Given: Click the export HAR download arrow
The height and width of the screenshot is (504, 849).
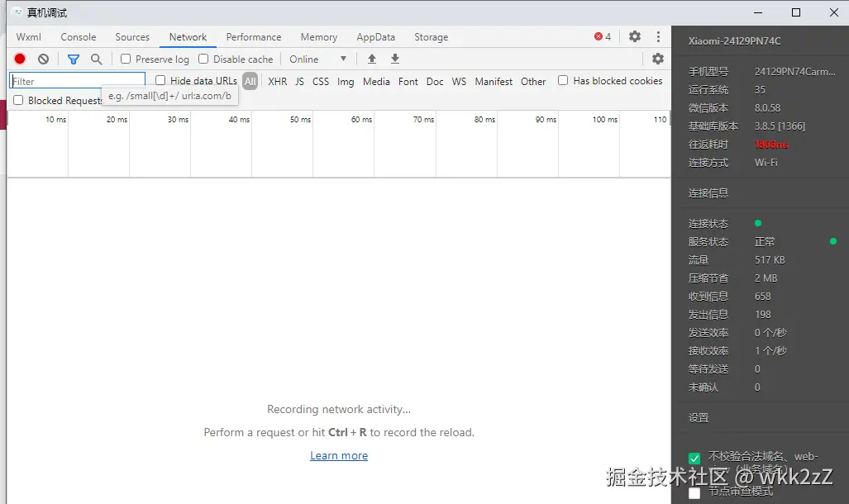Looking at the screenshot, I should (395, 59).
